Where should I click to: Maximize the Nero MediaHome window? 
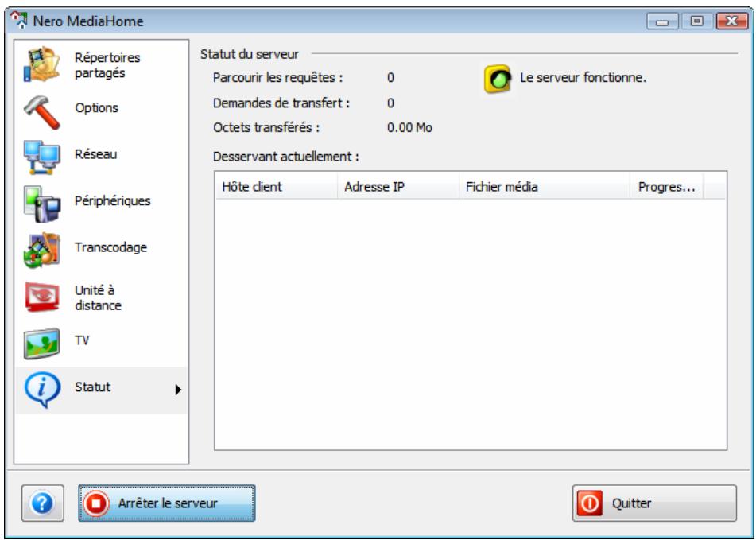pyautogui.click(x=696, y=21)
